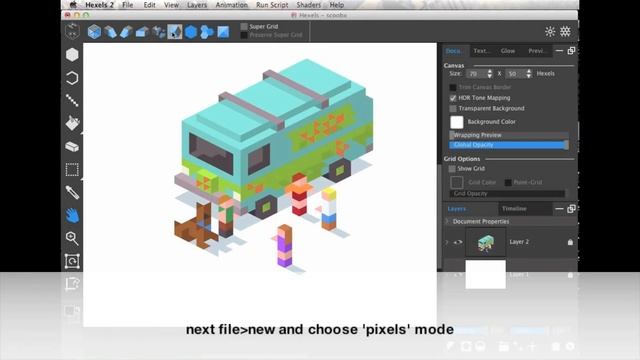Open the View menu

tap(171, 5)
